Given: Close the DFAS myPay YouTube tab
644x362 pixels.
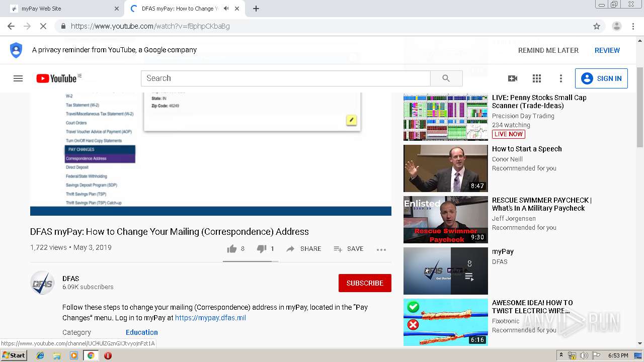Looking at the screenshot, I should tap(237, 9).
